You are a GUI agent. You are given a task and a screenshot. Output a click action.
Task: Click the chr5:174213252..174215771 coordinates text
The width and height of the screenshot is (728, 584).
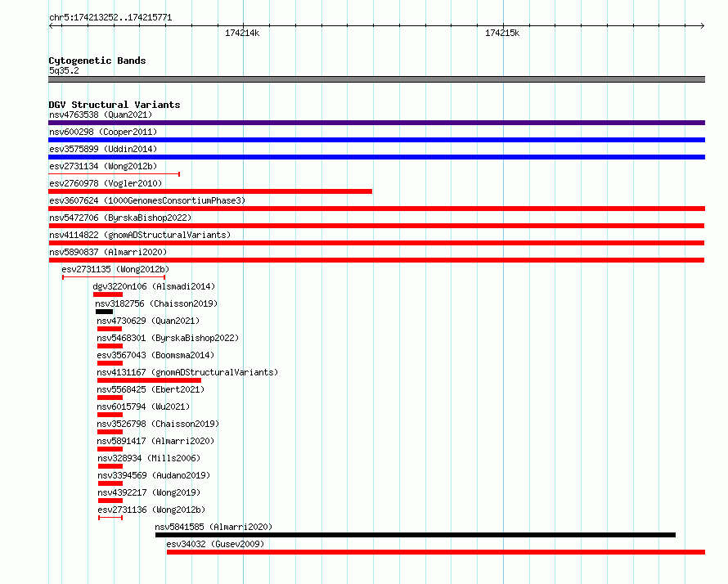tap(110, 18)
